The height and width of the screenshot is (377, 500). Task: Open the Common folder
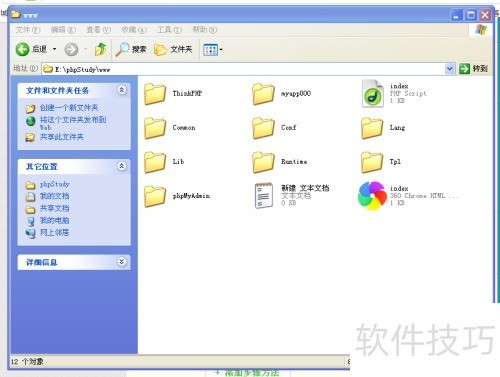pyautogui.click(x=155, y=128)
